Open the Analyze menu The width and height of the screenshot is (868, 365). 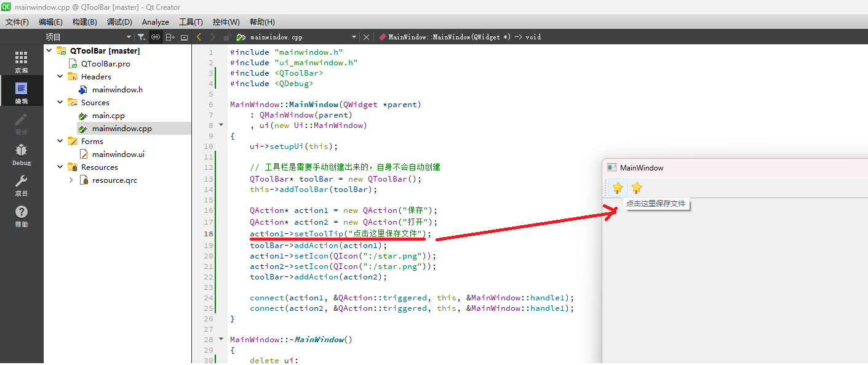(x=156, y=22)
